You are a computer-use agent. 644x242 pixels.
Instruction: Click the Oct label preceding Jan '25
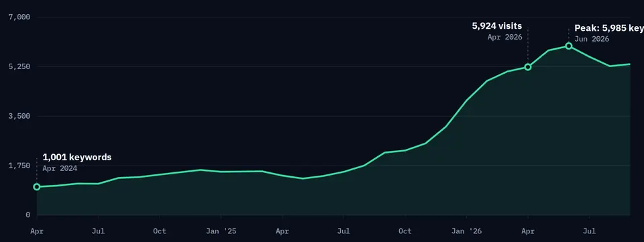[160, 231]
